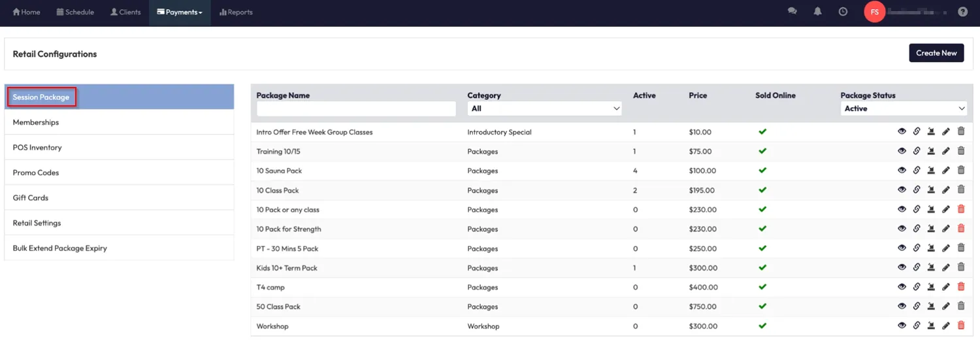Toggle visibility of Intro Offer Free Week package
980x351 pixels.
pyautogui.click(x=902, y=132)
